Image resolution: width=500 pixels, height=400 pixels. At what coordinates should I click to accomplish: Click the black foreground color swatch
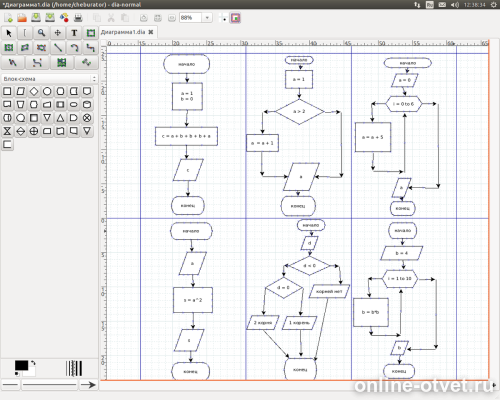tap(21, 365)
